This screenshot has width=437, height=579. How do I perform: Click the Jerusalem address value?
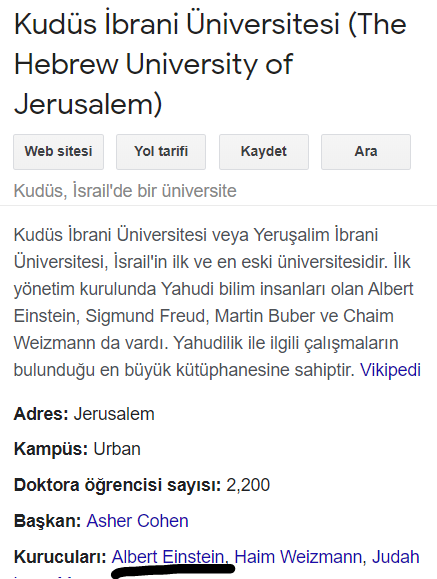[114, 414]
